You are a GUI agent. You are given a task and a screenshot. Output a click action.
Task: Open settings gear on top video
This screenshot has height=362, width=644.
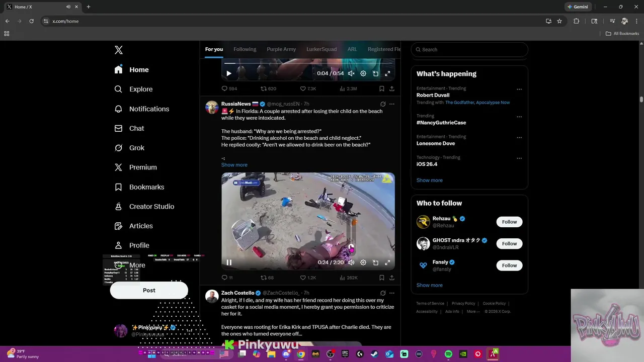363,73
